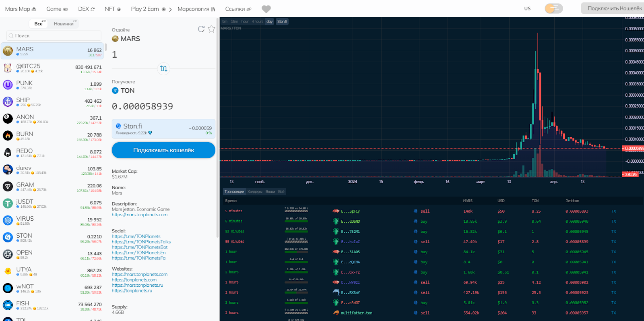Click the wNOT token icon

tap(8, 288)
